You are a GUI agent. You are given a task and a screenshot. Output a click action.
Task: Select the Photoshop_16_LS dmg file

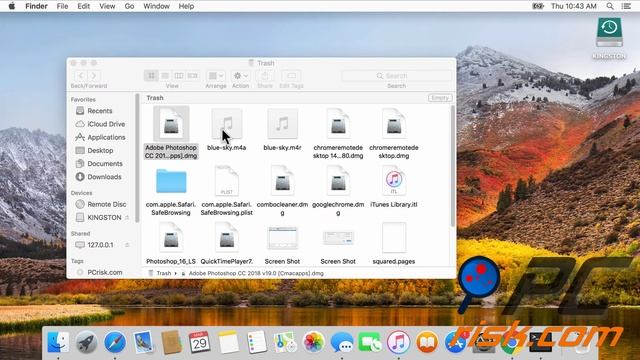coord(171,238)
